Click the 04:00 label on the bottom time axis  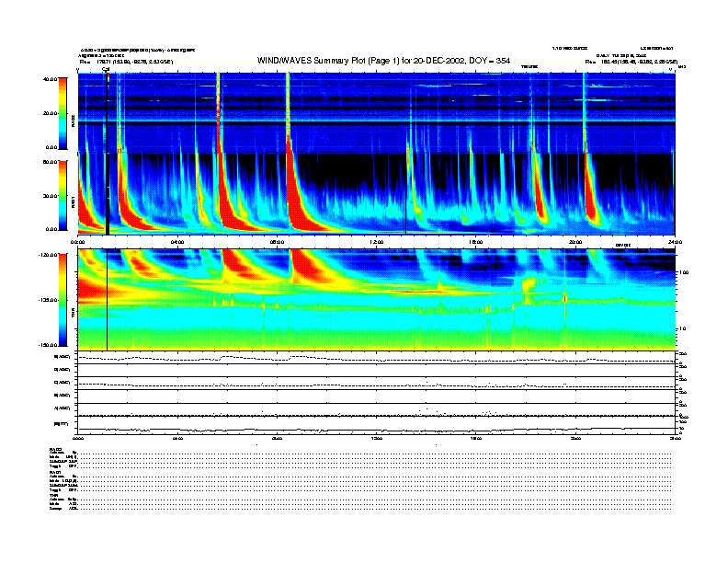pyautogui.click(x=177, y=438)
